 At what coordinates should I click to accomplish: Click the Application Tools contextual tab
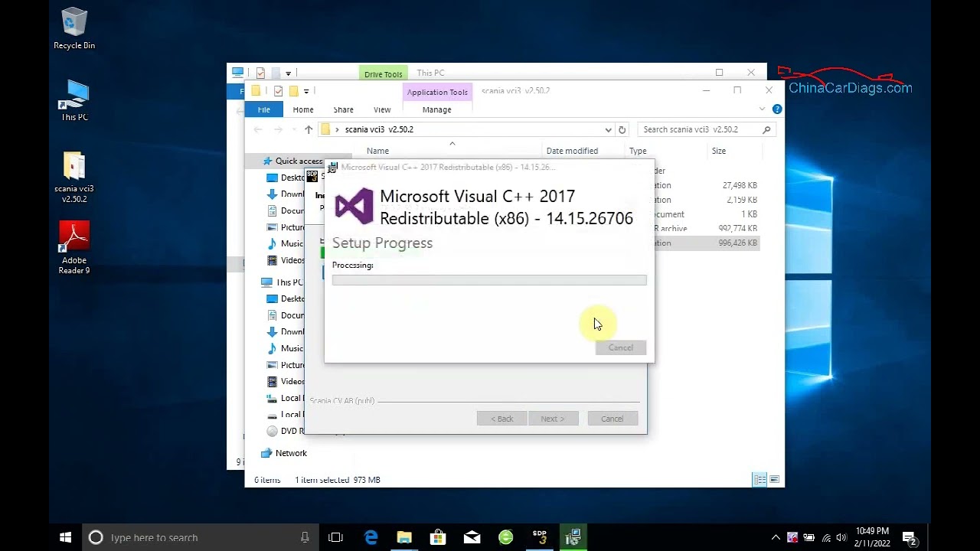[437, 92]
